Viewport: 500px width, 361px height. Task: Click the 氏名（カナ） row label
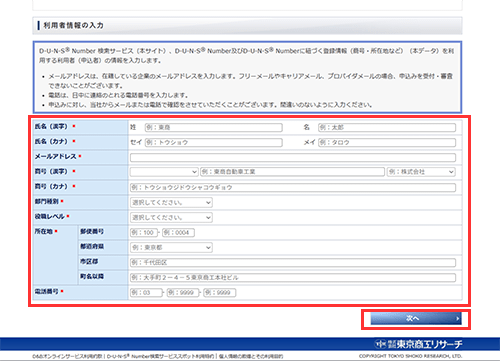coord(51,141)
